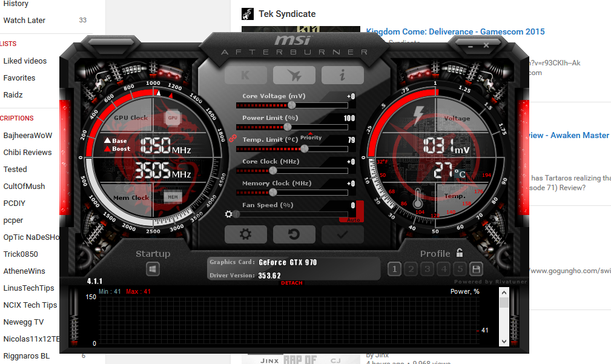Click the Memory Clock +0 value

(351, 184)
